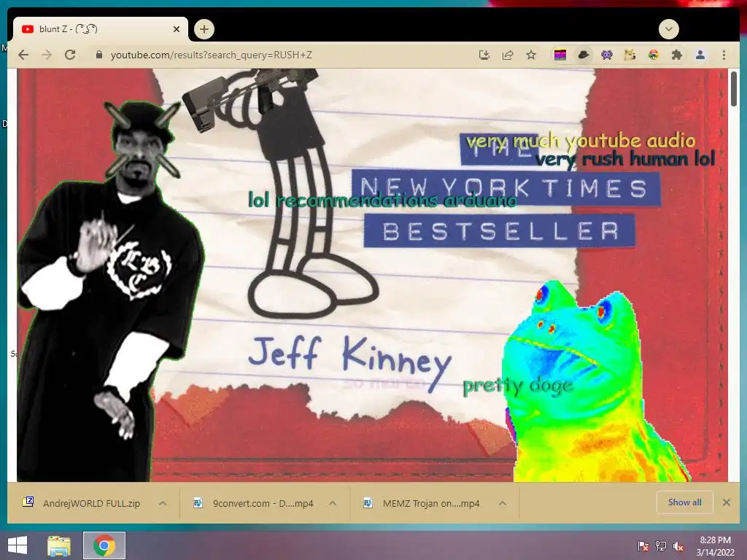
Task: Reload the YouTube results page
Action: 70,55
